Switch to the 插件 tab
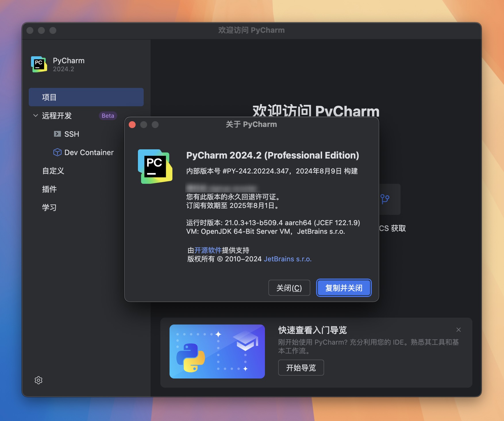The width and height of the screenshot is (504, 421). [x=49, y=189]
